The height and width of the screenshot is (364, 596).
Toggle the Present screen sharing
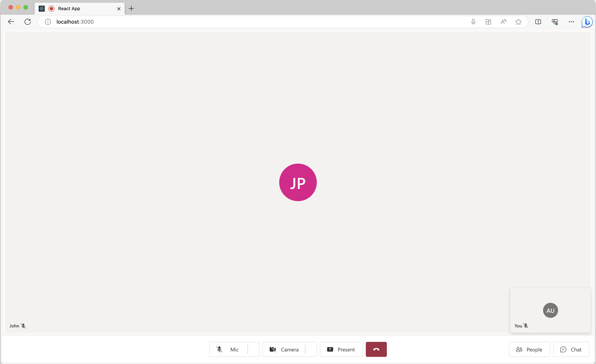pyautogui.click(x=341, y=349)
